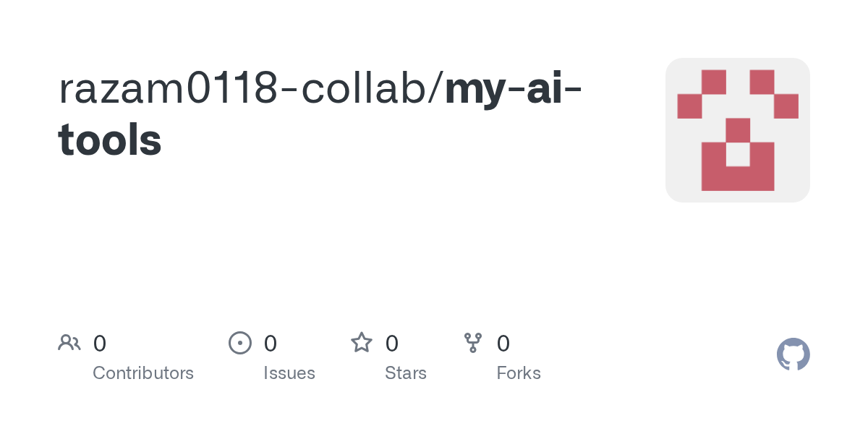The height and width of the screenshot is (434, 868).
Task: Click the Issues circle-dot icon
Action: pos(240,343)
